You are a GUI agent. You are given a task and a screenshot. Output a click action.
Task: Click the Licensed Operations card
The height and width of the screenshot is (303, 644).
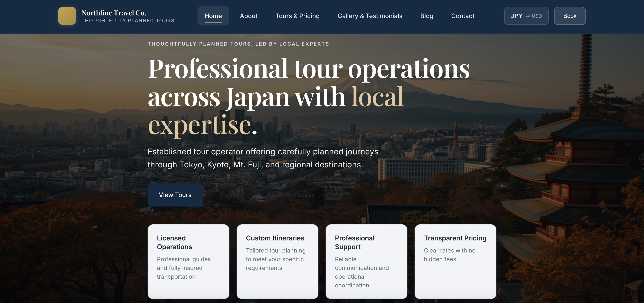tap(188, 261)
